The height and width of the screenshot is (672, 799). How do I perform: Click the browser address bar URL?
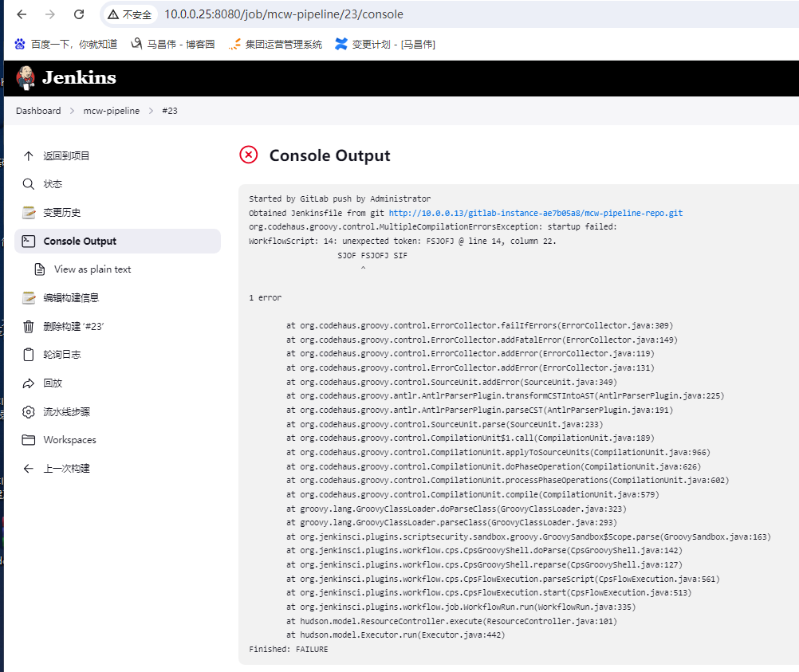283,14
